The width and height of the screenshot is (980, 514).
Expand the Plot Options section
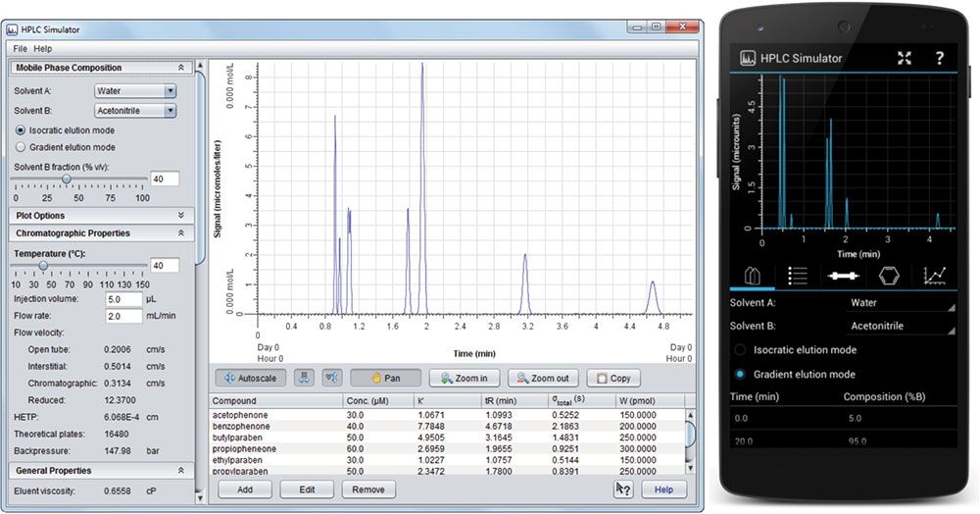pos(181,215)
